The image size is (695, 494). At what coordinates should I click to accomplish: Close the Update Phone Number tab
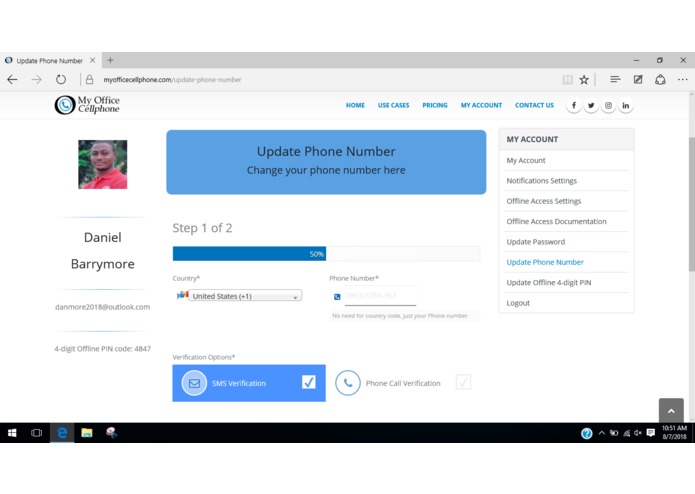(x=93, y=60)
